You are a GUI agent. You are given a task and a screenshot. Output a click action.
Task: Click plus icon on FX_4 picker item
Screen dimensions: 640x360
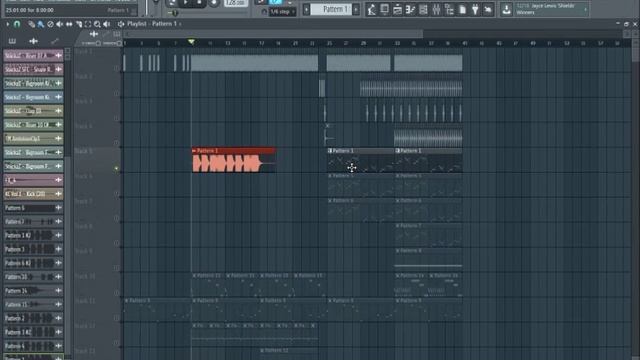pos(58,180)
